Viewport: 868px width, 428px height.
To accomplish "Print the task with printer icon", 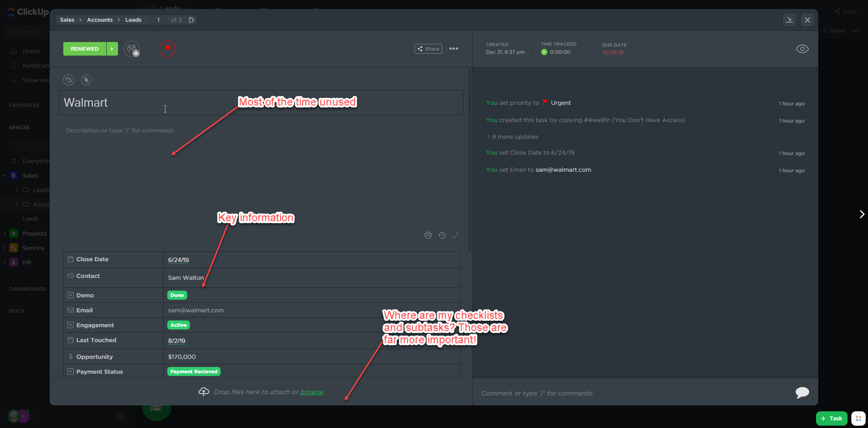I will 428,235.
